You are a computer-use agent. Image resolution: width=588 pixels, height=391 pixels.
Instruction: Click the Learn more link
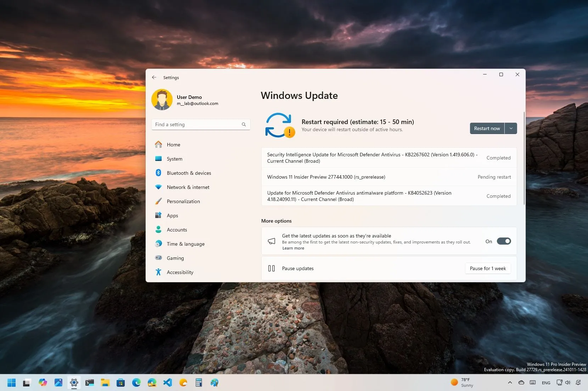pos(293,248)
